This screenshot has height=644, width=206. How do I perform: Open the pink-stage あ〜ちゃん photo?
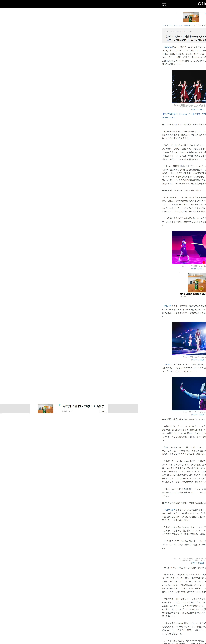189,248
